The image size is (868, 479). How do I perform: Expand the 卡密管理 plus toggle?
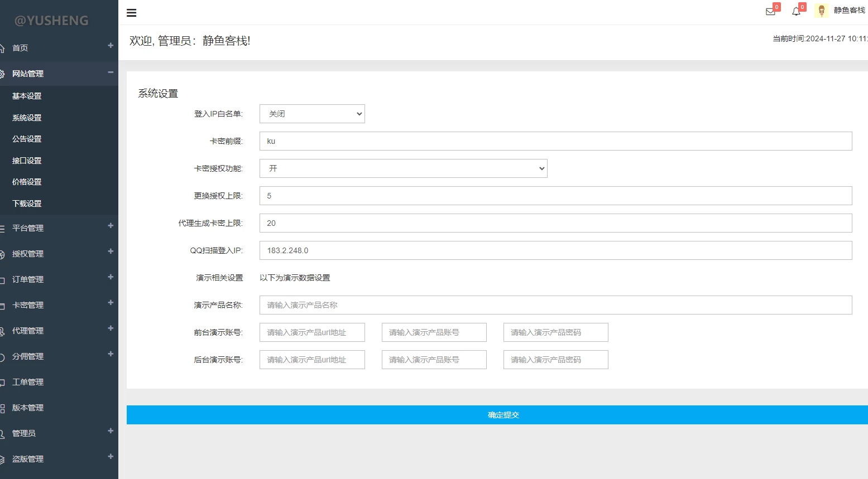(x=111, y=303)
